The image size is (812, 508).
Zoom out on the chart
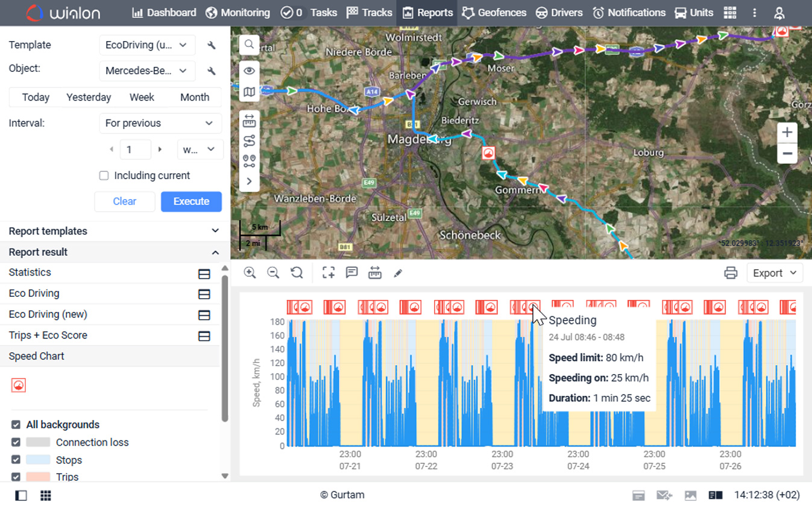(273, 273)
